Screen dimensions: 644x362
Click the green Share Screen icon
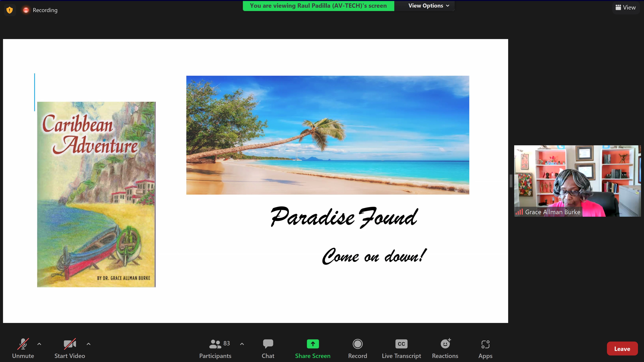(x=312, y=344)
